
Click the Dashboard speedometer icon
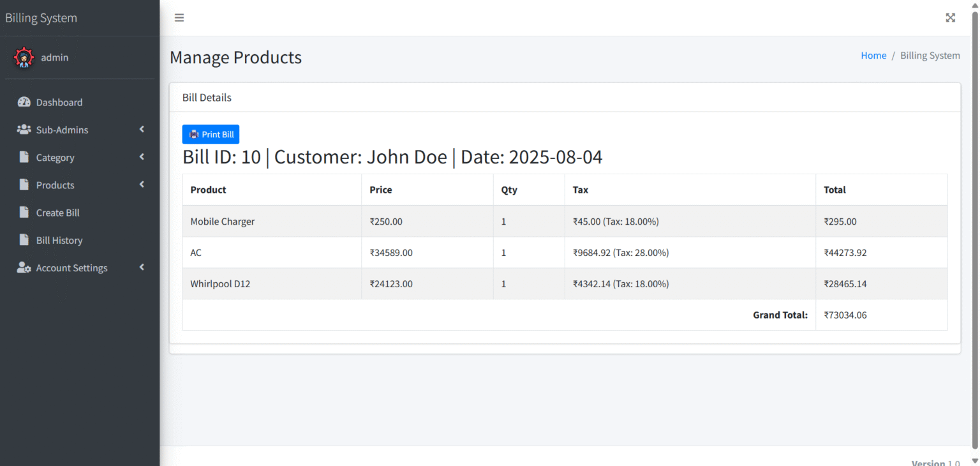[x=24, y=102]
